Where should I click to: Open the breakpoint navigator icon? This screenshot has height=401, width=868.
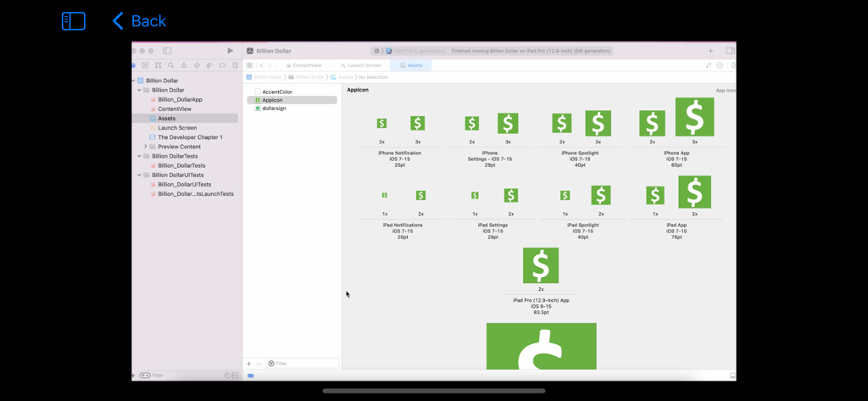[223, 65]
